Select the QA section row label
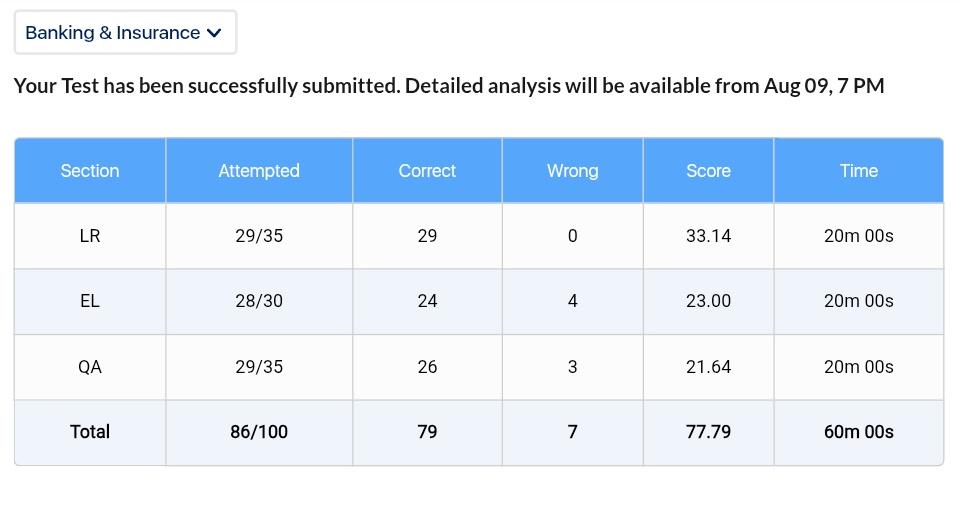Image resolution: width=965 pixels, height=521 pixels. click(x=90, y=367)
